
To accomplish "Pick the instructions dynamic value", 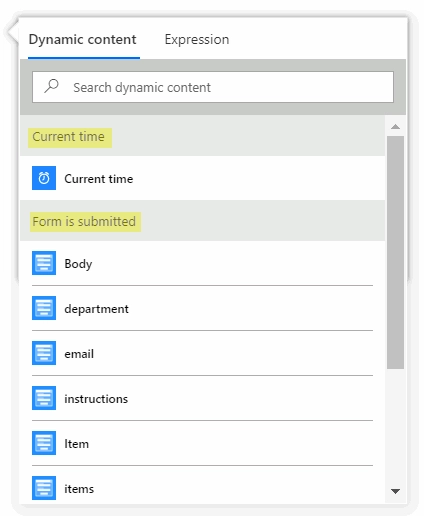I will point(202,398).
